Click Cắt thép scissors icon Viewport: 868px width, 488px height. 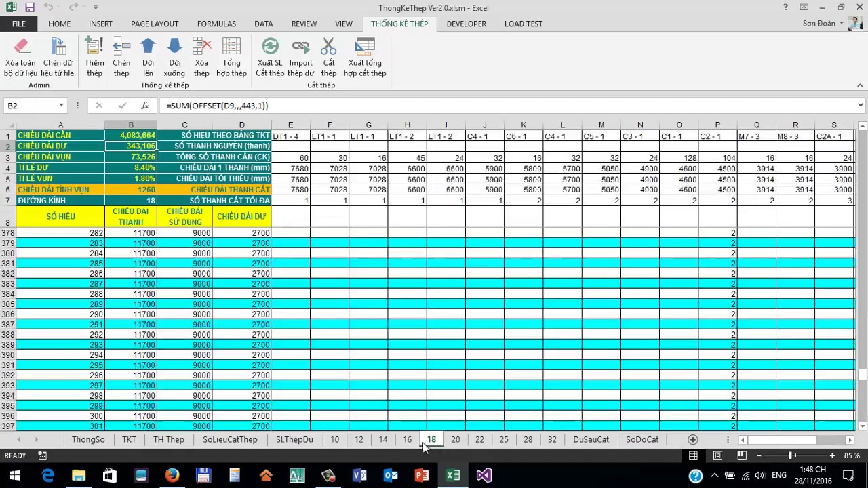(329, 46)
